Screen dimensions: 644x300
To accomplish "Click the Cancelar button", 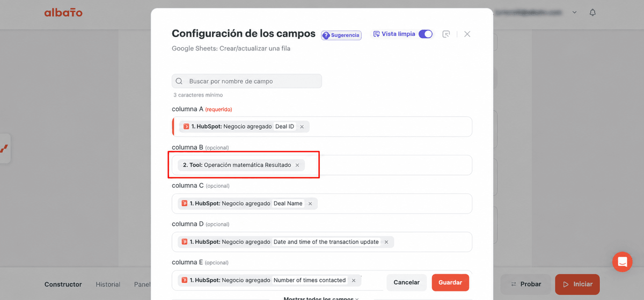I will [x=407, y=282].
